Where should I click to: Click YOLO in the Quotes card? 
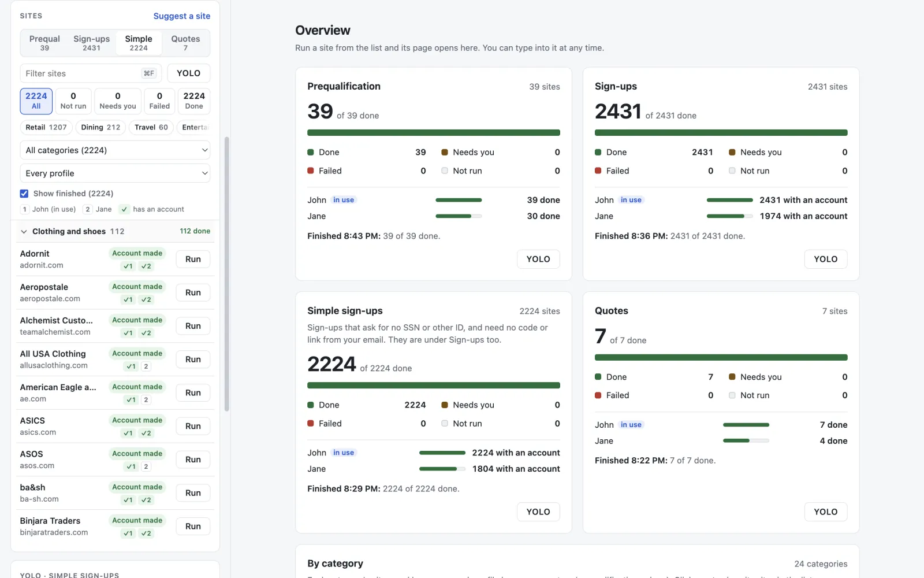826,512
